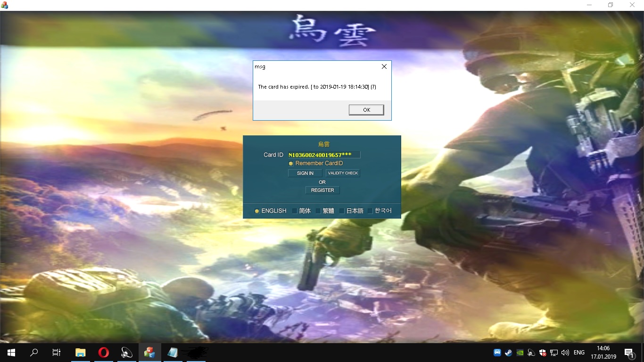Screen dimensions: 644x362
Task: Restore down the application window
Action: click(611, 5)
